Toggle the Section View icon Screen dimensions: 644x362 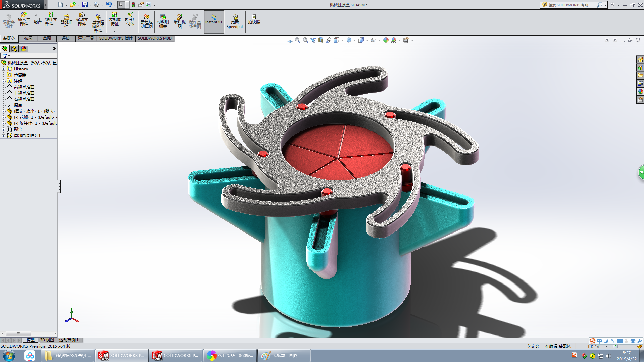click(x=321, y=40)
